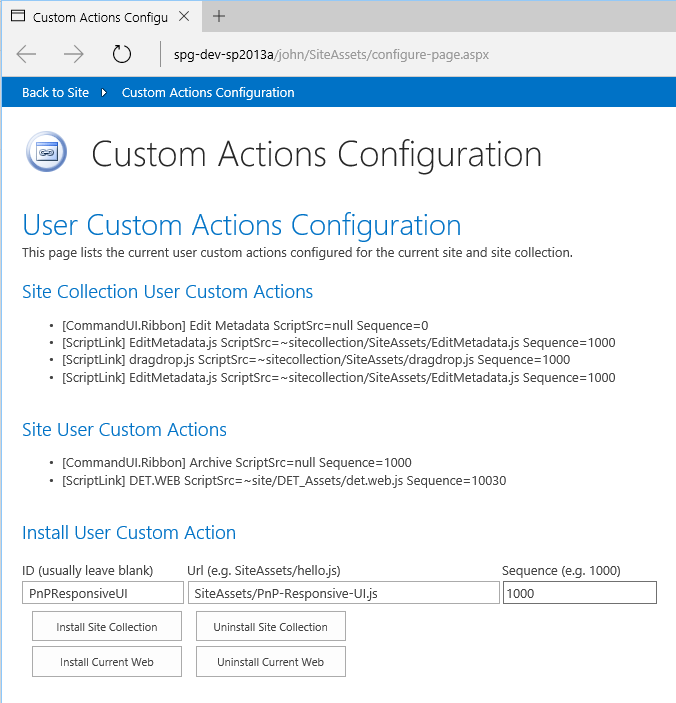Click the ID field containing PnPResponsiveUI

102,593
